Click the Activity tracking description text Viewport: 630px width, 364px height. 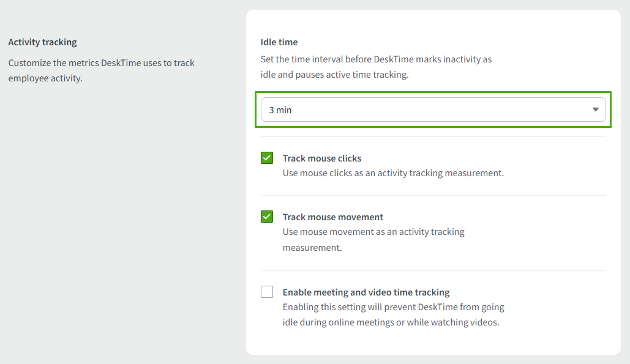pyautogui.click(x=101, y=70)
